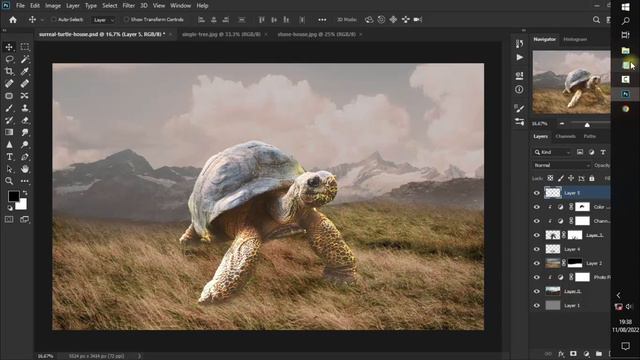Screen dimensions: 640x360
Task: Select the Zoom tool in toolbar
Action: 9,181
